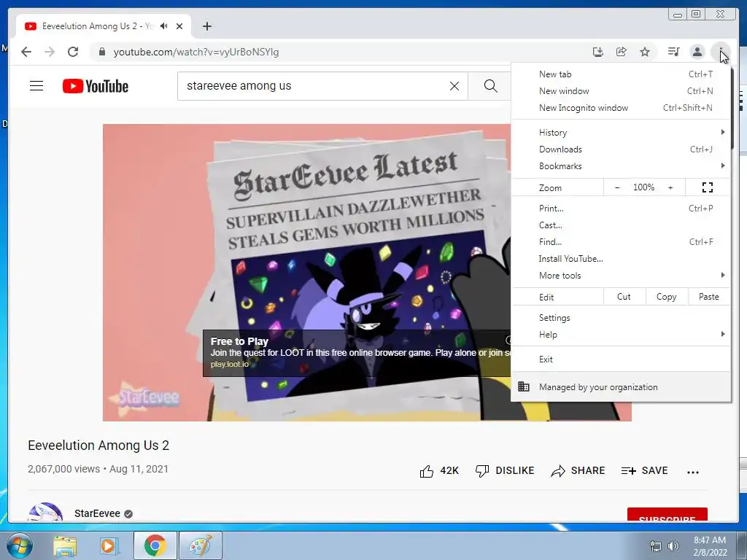747x560 pixels.
Task: Click Cut in Edit row
Action: click(624, 297)
